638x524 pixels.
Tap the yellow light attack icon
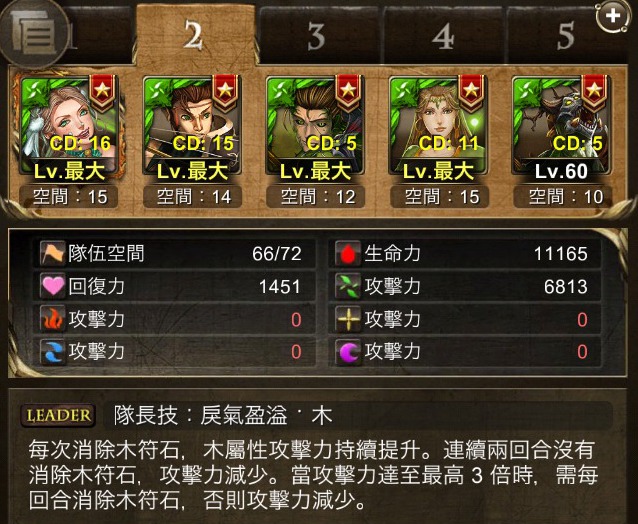[x=348, y=319]
